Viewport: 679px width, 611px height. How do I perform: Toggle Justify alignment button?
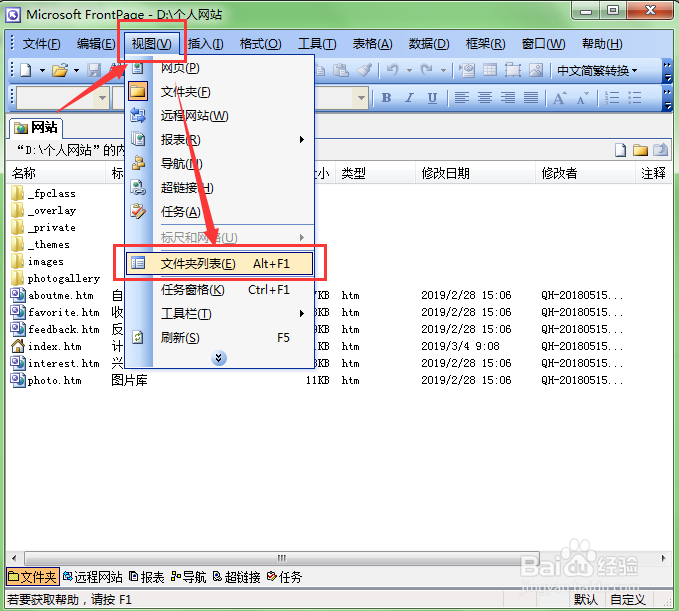click(x=530, y=98)
